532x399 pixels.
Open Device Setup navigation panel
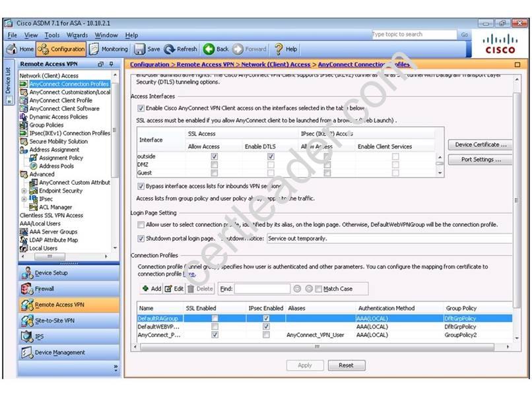pos(69,273)
